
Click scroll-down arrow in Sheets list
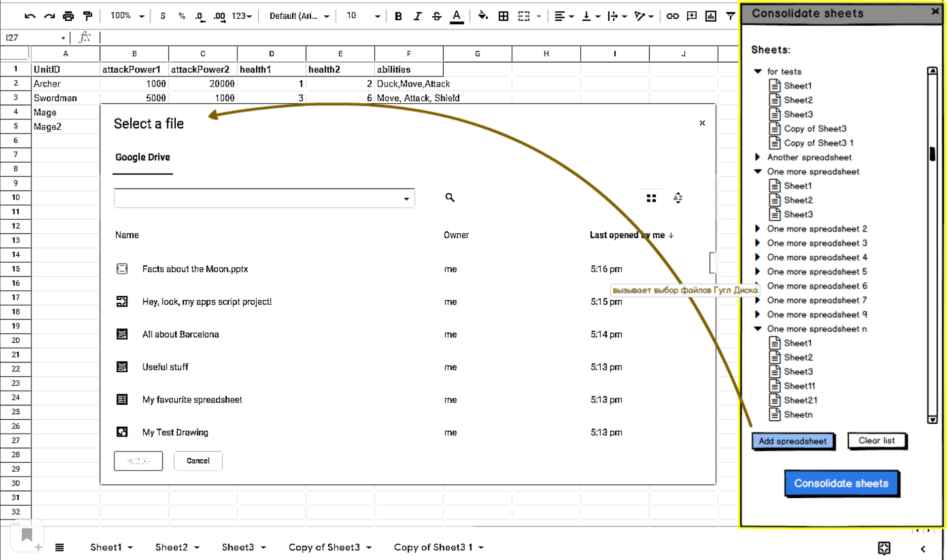pos(932,420)
